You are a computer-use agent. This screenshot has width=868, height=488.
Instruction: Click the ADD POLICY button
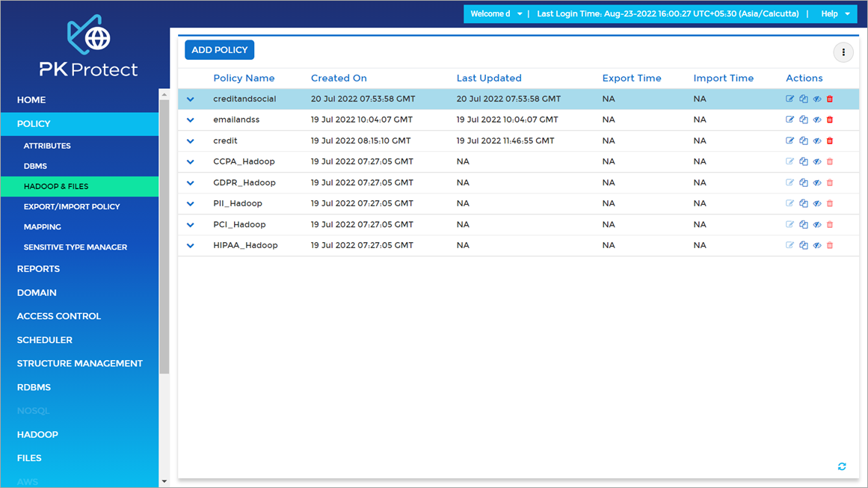pyautogui.click(x=219, y=49)
